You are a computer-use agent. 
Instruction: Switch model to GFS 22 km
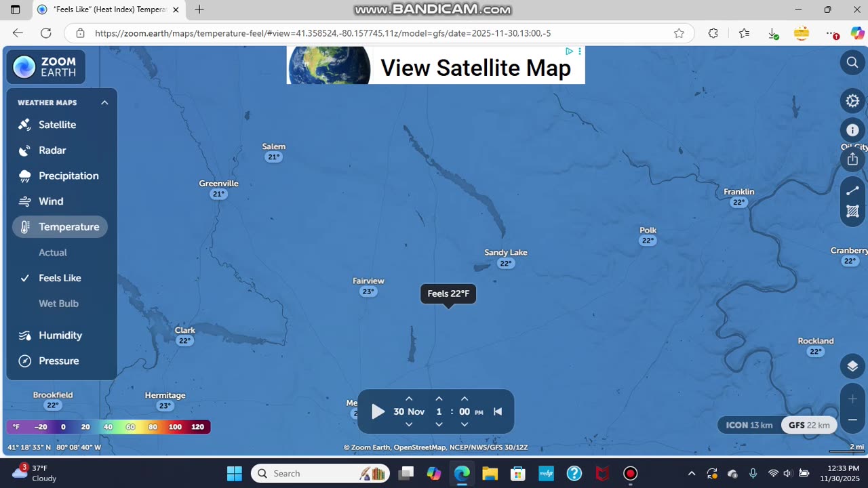tap(809, 425)
